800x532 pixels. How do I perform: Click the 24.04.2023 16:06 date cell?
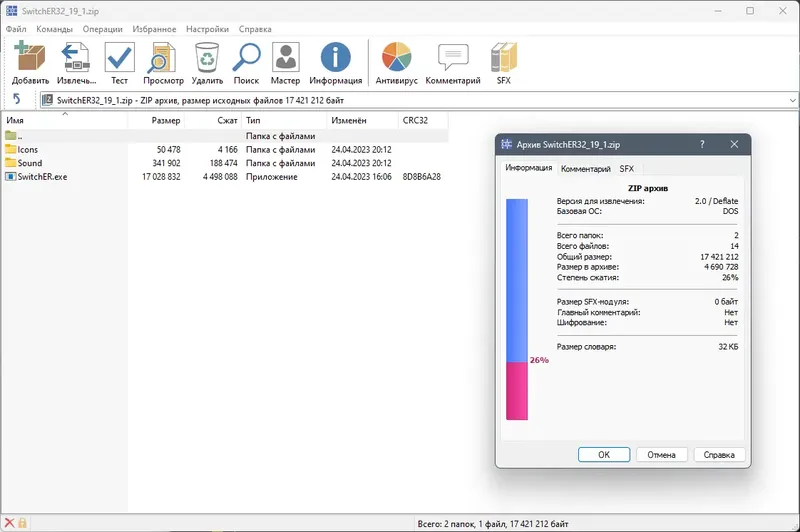(x=361, y=176)
